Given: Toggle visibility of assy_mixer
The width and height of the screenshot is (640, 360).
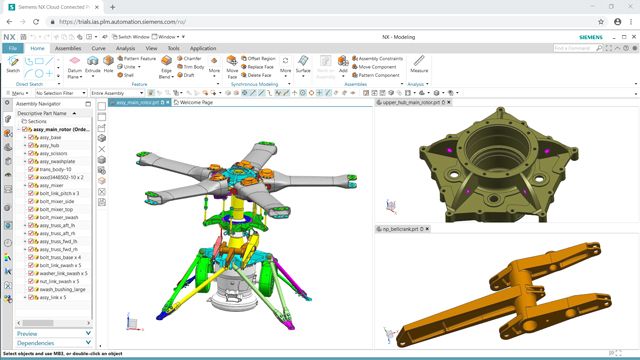Looking at the screenshot, I should (x=31, y=185).
